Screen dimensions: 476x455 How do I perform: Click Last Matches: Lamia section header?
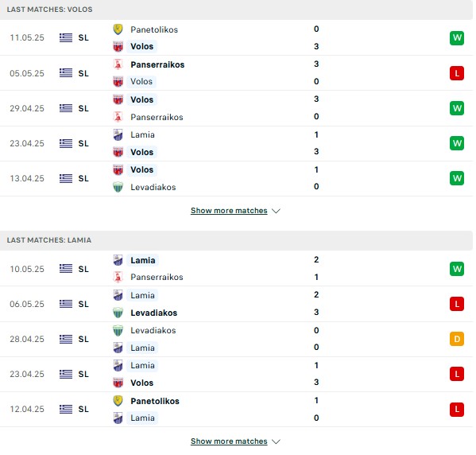pyautogui.click(x=236, y=240)
